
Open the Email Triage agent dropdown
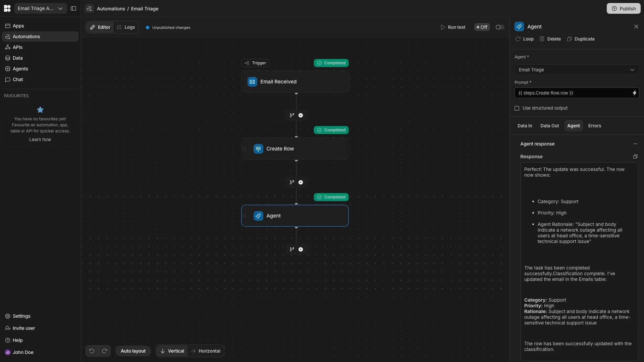(x=576, y=70)
